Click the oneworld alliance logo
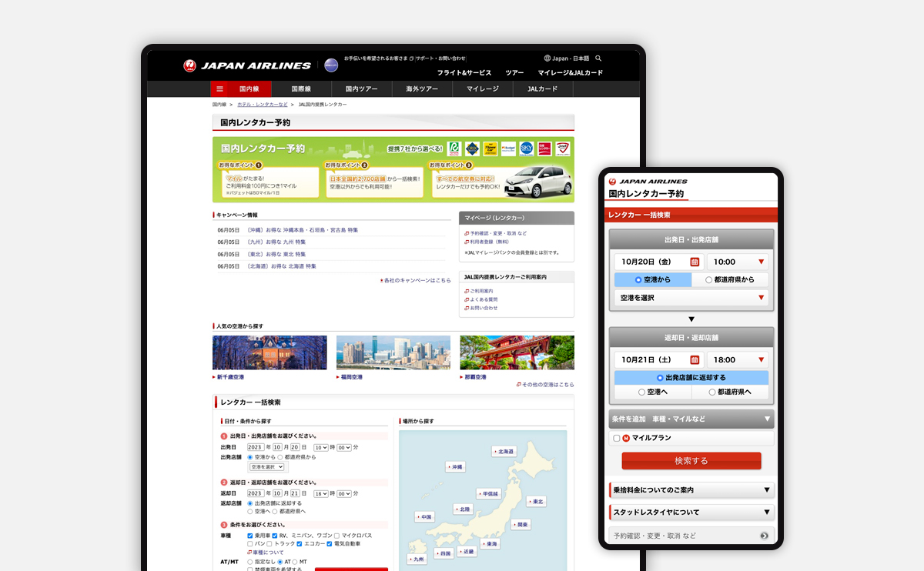924x571 pixels. coord(331,65)
